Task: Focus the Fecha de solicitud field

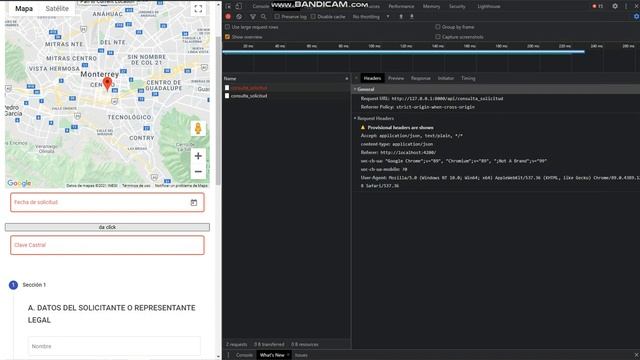Action: (x=107, y=202)
